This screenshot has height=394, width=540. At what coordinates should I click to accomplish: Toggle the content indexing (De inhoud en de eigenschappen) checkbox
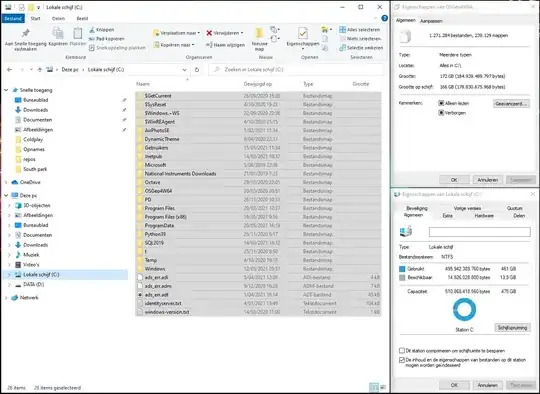pyautogui.click(x=402, y=360)
